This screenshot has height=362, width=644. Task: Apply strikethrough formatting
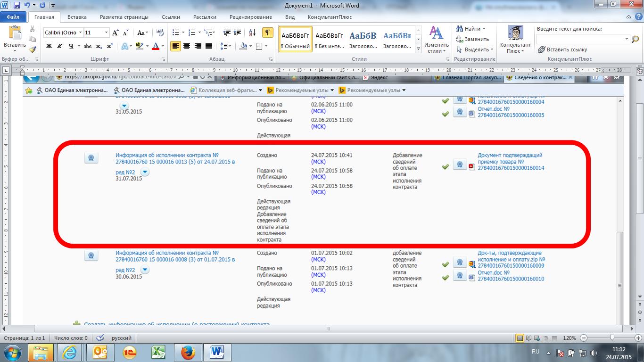click(87, 46)
